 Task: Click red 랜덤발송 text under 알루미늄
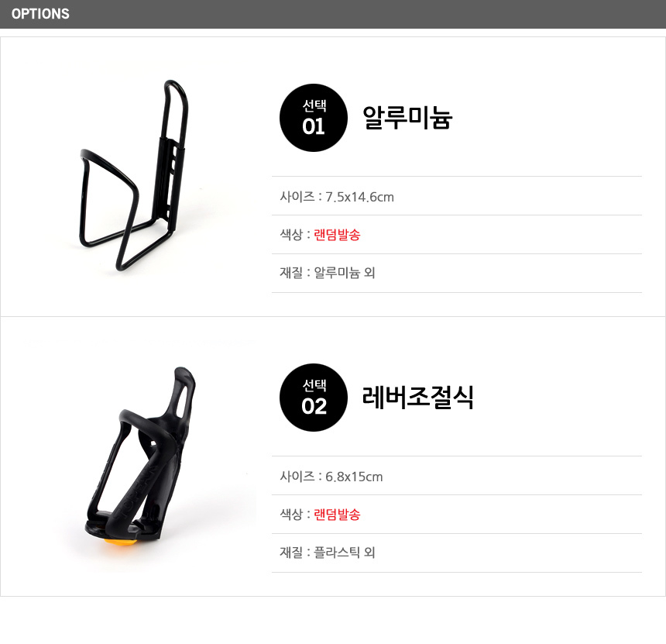click(x=337, y=235)
